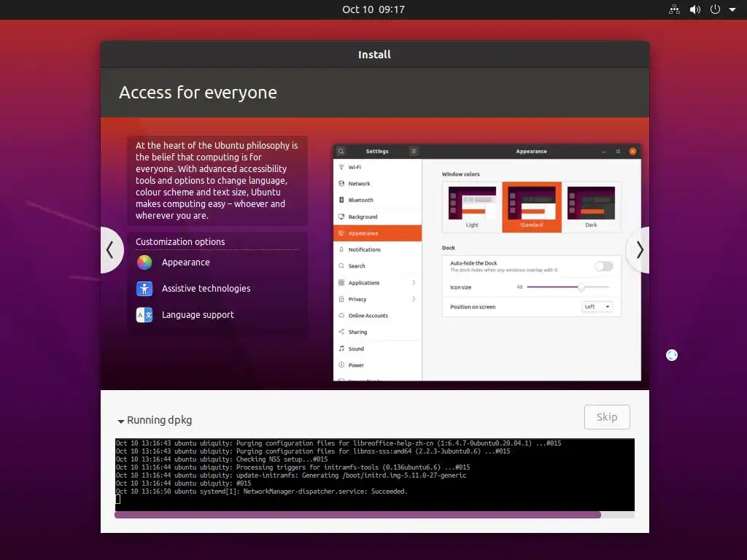Image resolution: width=747 pixels, height=560 pixels.
Task: Select Sound in Settings sidebar
Action: (x=377, y=349)
